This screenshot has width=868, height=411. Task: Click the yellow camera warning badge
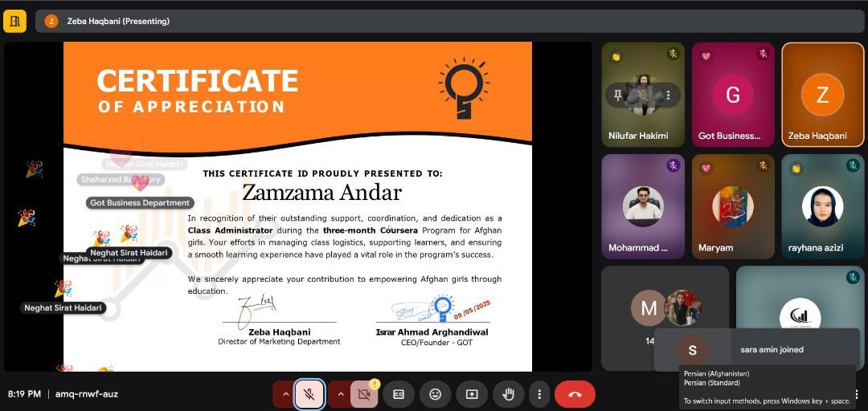(375, 384)
